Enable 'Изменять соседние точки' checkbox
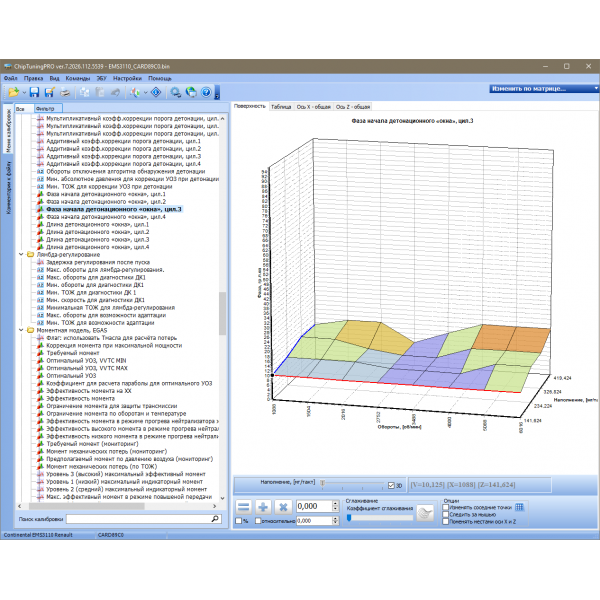 tap(446, 507)
